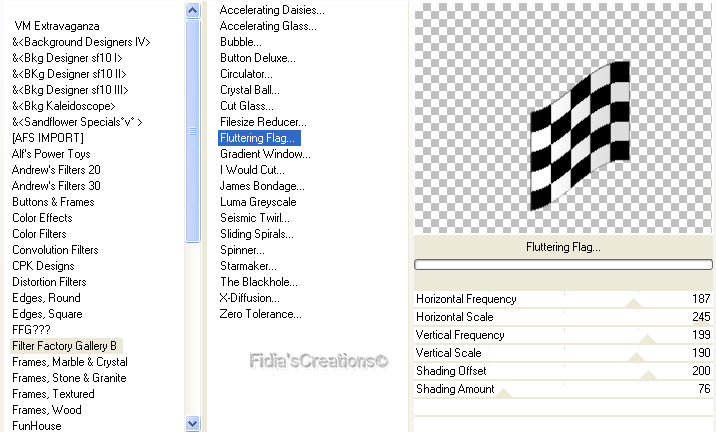Select Distortion Filters category
Viewport: 716px width, 432px height.
coord(49,282)
